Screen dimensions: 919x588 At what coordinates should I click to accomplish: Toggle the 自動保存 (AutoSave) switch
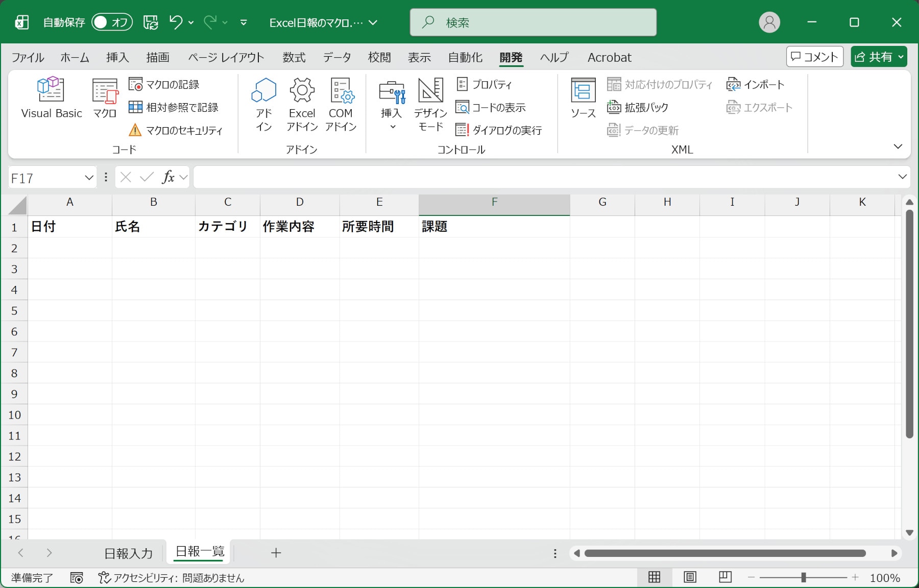click(x=112, y=22)
